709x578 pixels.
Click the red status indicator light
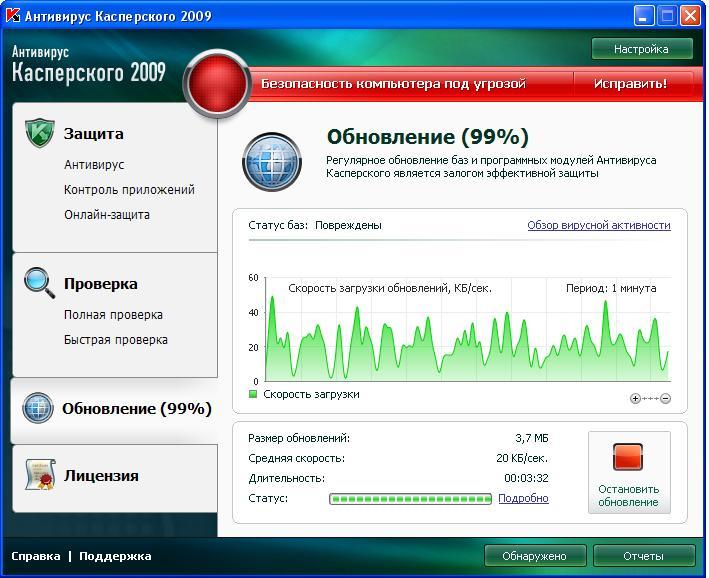pyautogui.click(x=217, y=84)
